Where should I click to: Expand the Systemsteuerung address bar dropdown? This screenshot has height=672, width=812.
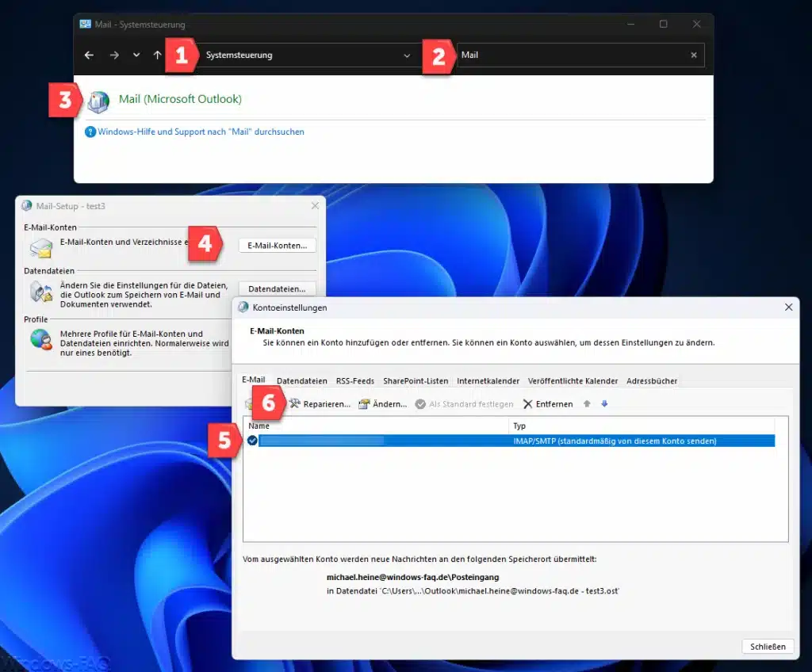407,55
